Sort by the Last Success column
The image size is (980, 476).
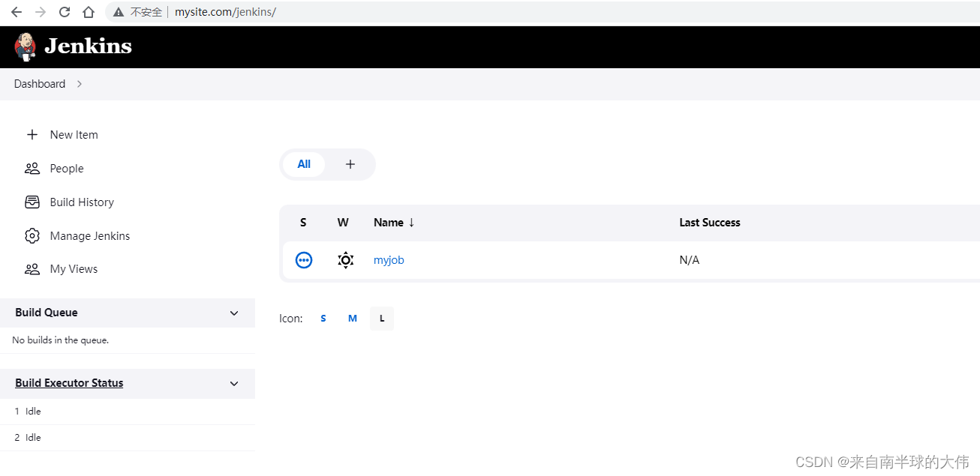(x=710, y=223)
